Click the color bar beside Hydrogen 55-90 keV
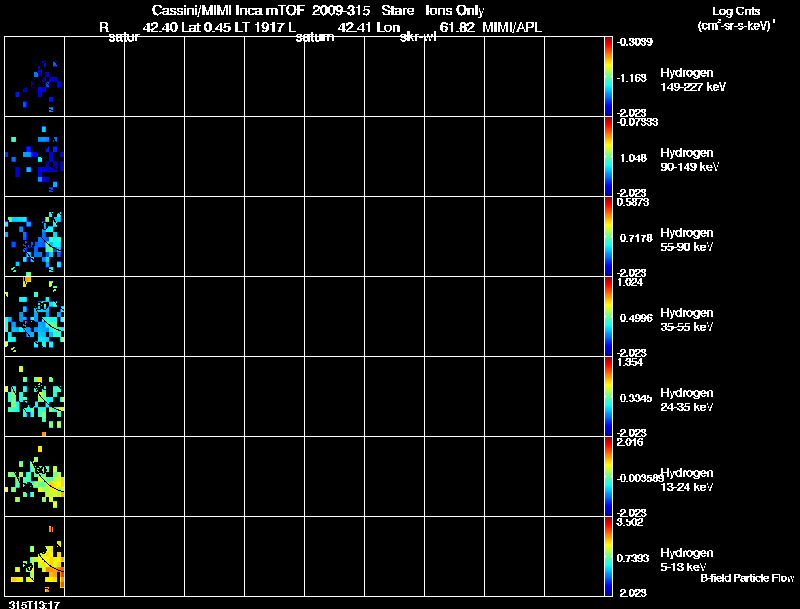 (608, 237)
